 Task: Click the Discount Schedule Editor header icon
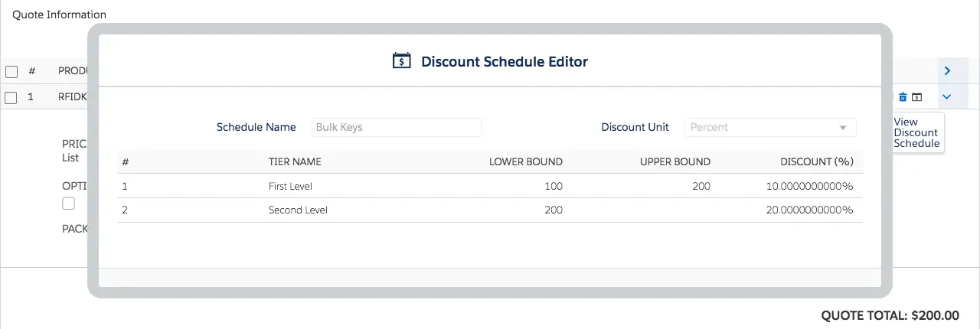pos(401,61)
